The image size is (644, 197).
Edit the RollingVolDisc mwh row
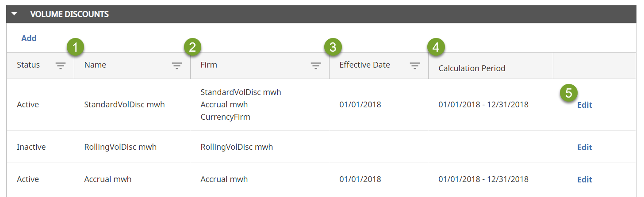(x=584, y=148)
